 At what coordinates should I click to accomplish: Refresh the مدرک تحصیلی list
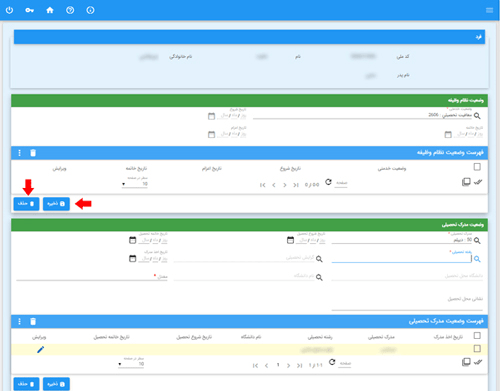[332, 362]
